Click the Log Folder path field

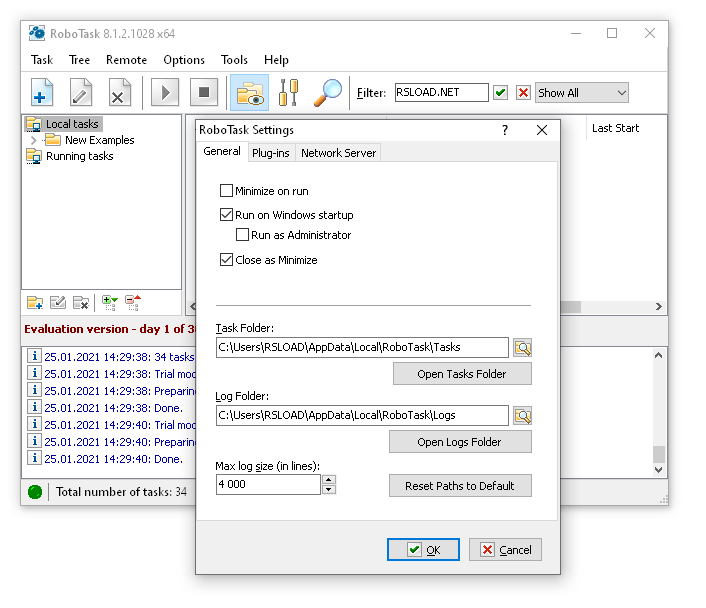click(x=362, y=416)
